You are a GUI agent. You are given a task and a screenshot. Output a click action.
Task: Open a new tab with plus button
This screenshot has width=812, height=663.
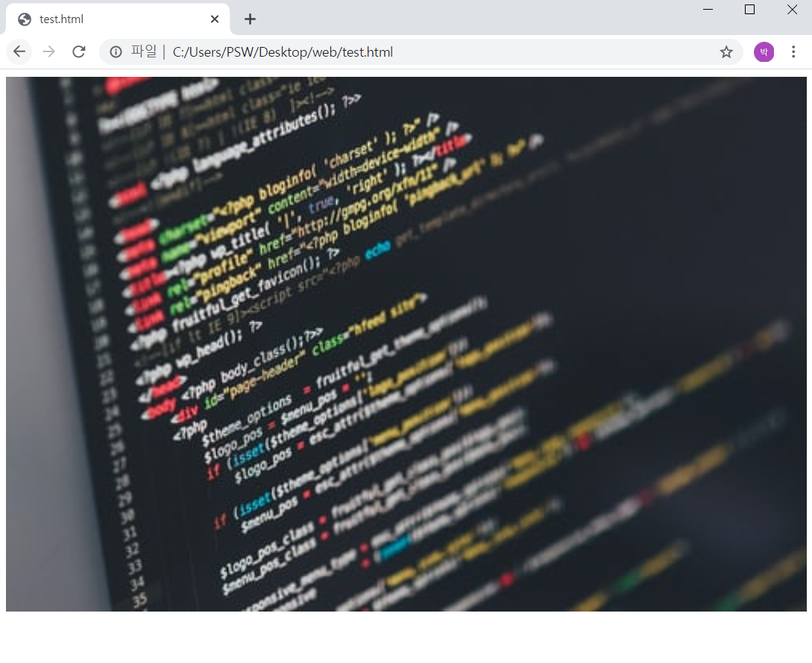pos(250,19)
